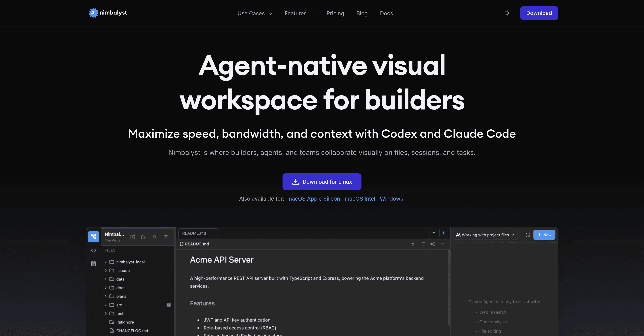Select the code view icon in left sidebar

pos(93,250)
